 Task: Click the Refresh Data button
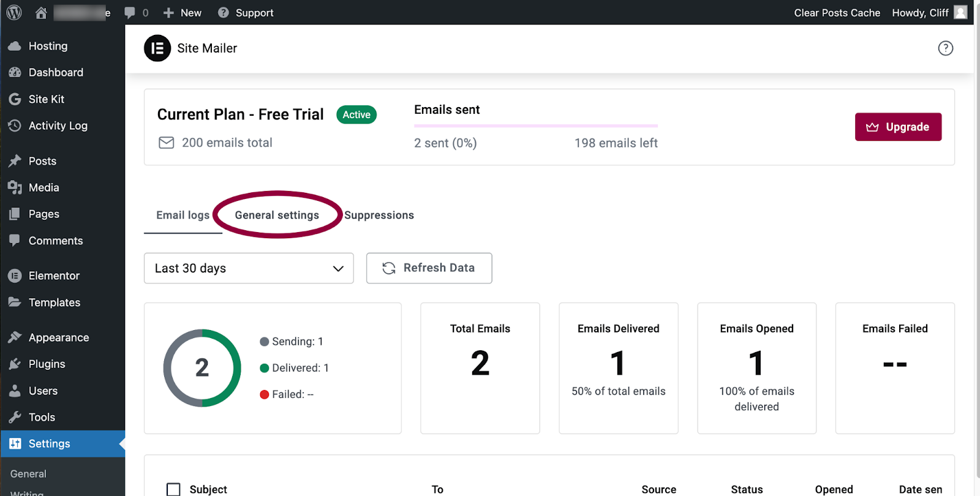pyautogui.click(x=429, y=268)
